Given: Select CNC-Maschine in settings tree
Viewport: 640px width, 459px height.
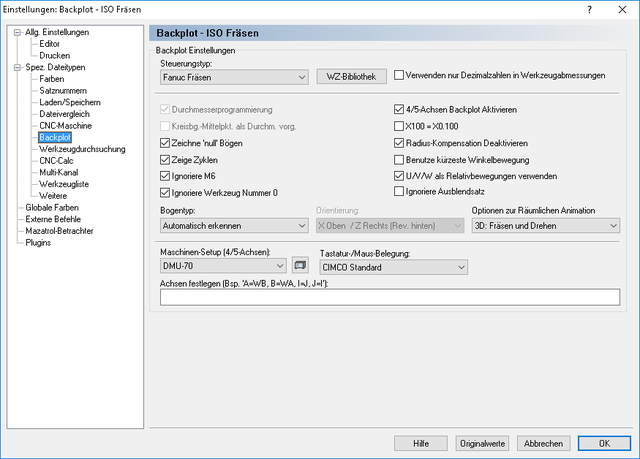Looking at the screenshot, I should pyautogui.click(x=65, y=126).
